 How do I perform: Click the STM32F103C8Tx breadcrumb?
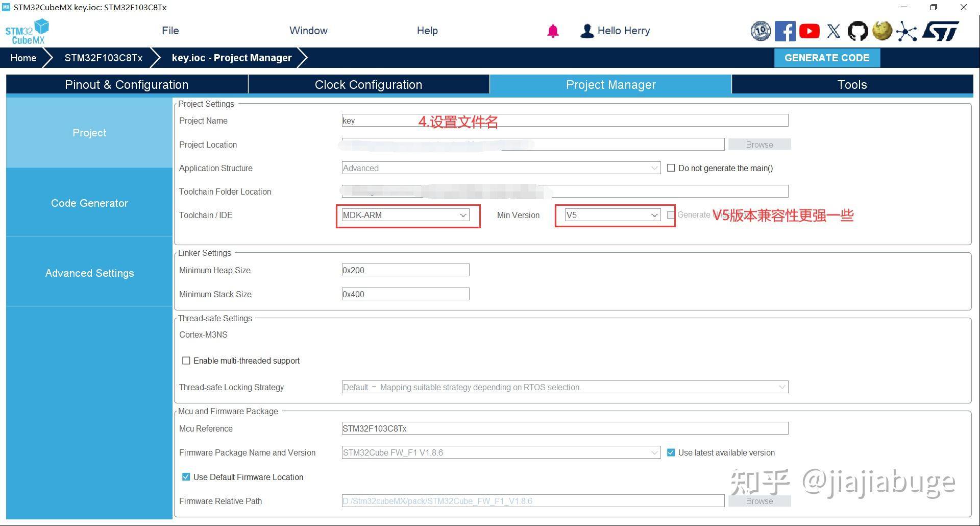point(103,58)
